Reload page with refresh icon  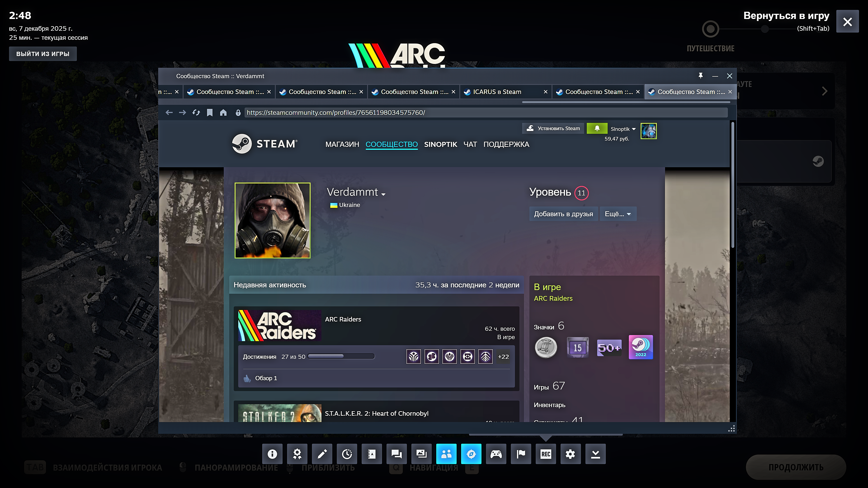click(196, 113)
